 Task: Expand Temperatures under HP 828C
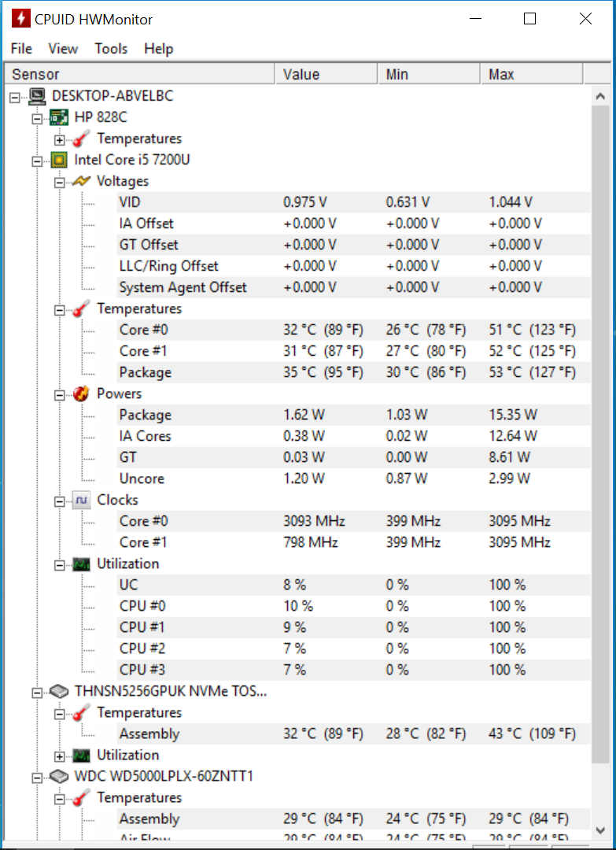tap(60, 140)
